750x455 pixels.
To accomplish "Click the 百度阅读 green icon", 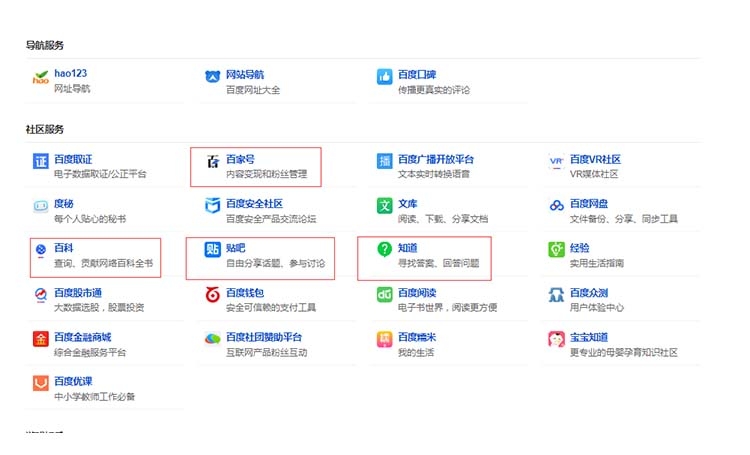I will 385,294.
